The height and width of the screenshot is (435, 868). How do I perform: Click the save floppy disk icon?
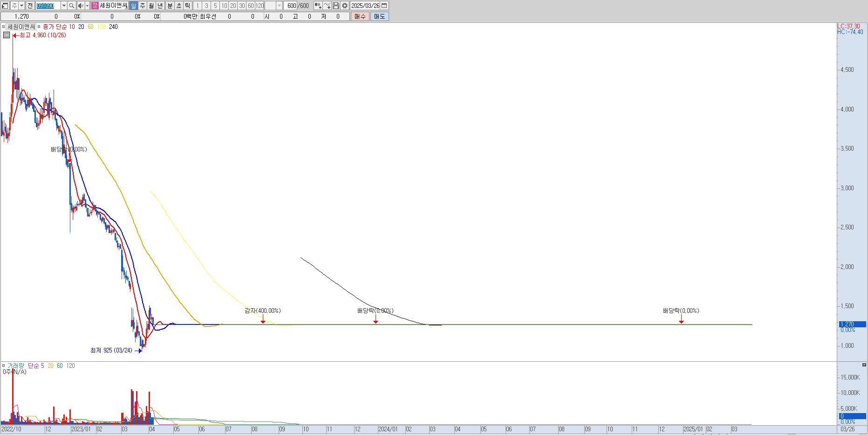click(x=336, y=6)
